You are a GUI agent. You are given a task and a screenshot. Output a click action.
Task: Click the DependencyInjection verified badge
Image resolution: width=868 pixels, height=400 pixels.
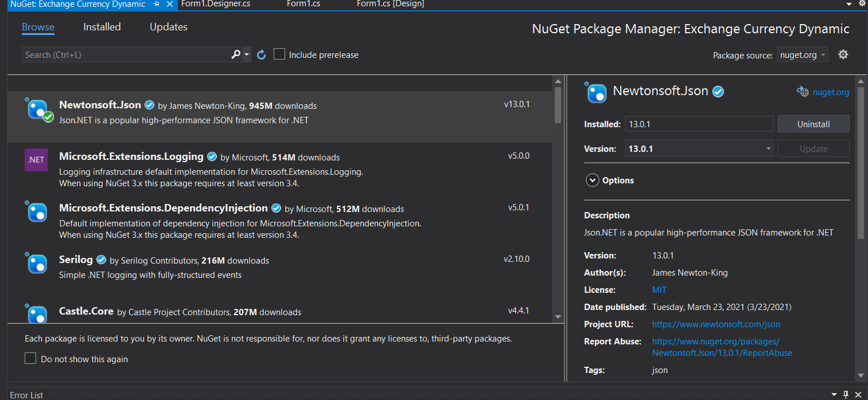276,209
